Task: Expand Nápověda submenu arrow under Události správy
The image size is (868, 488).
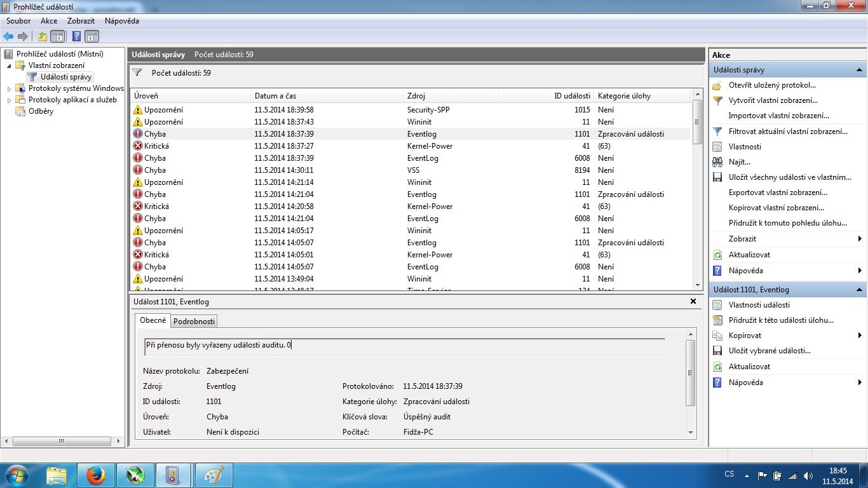Action: click(860, 271)
